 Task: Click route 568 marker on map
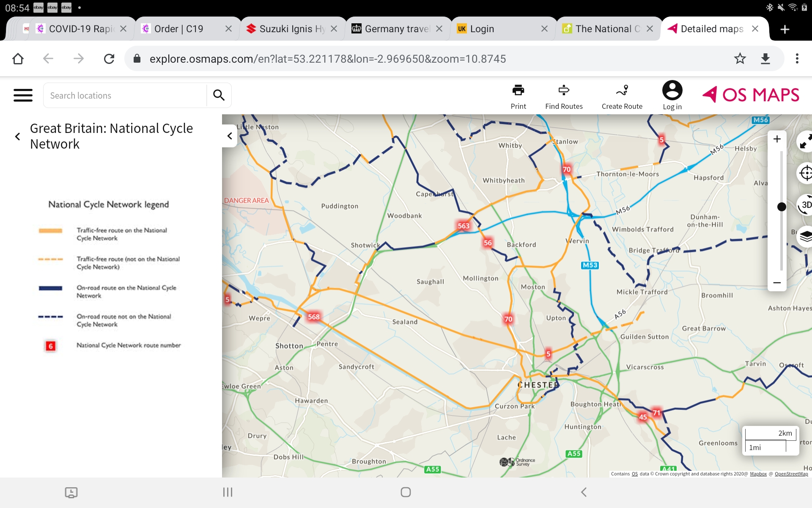point(314,317)
